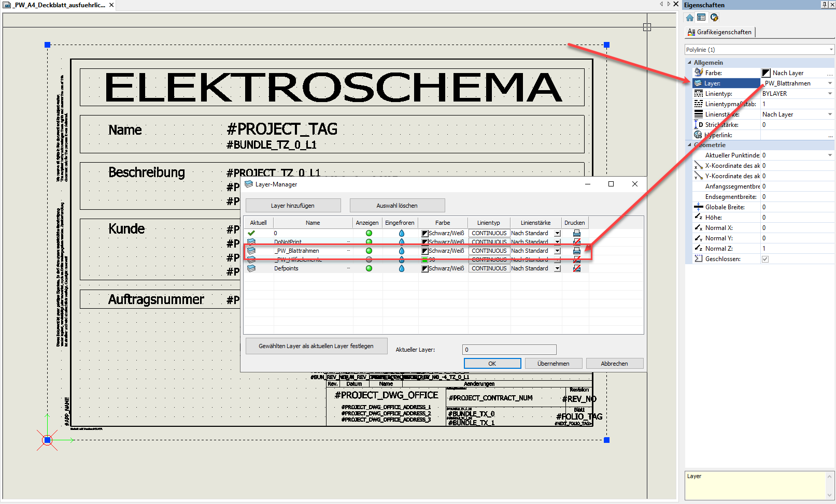Click the home icon in Eigenschaften panel
Viewport: 836px width, 504px height.
click(690, 18)
